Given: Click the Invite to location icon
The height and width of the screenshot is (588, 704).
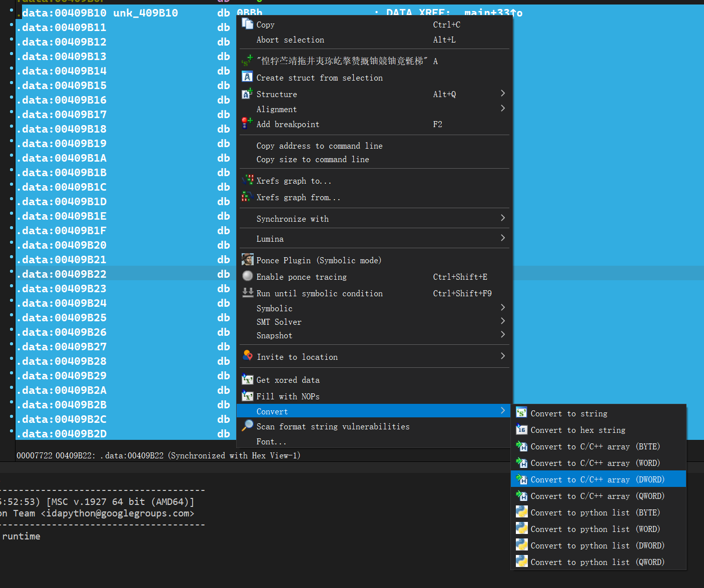Looking at the screenshot, I should (247, 356).
